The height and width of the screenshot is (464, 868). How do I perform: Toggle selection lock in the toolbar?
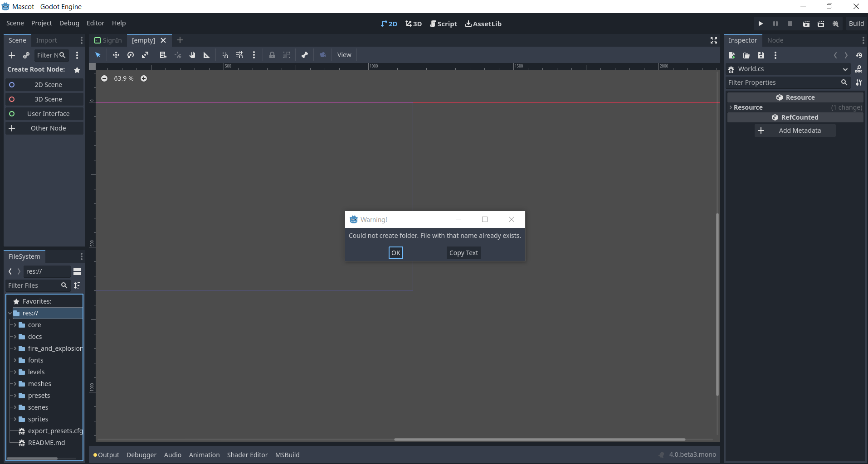tap(272, 55)
